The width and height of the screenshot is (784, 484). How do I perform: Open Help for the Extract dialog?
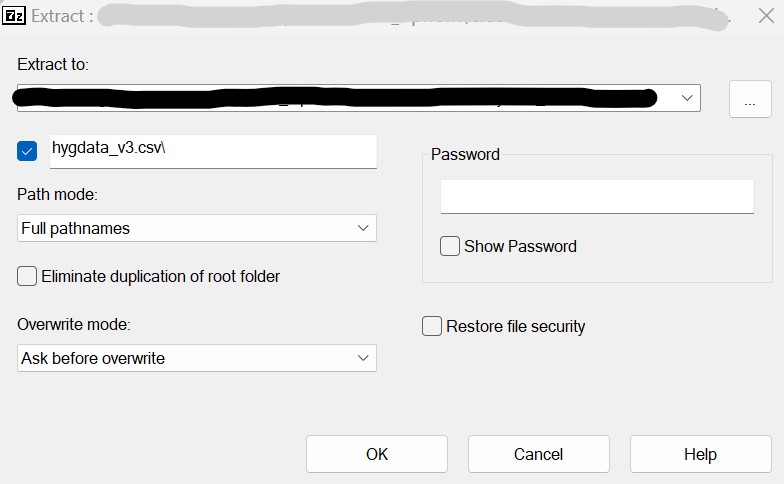700,454
